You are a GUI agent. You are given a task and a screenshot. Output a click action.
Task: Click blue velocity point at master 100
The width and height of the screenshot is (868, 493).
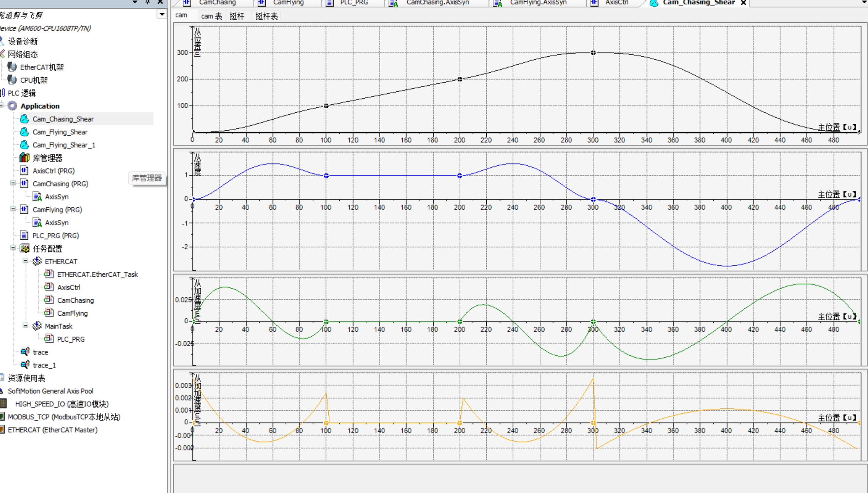tap(326, 176)
